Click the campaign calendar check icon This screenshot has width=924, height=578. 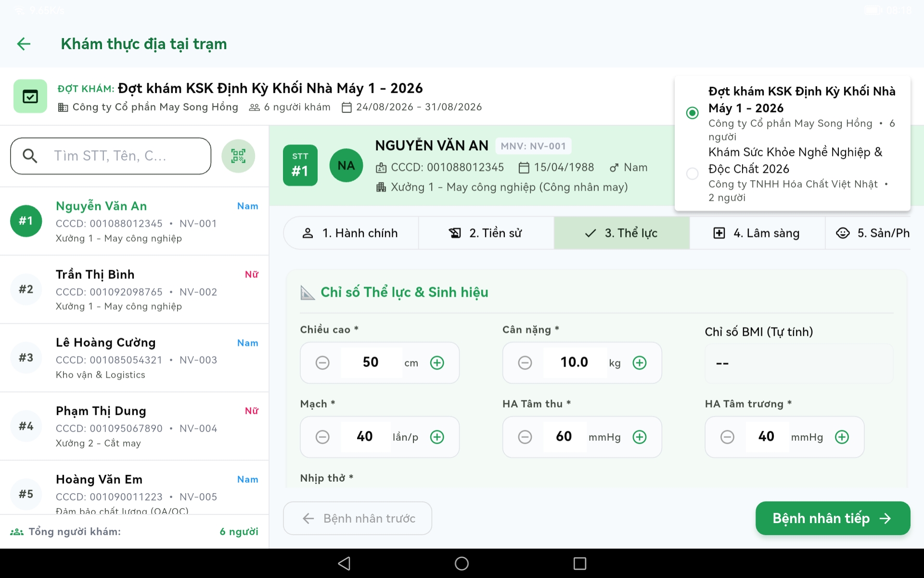click(30, 96)
